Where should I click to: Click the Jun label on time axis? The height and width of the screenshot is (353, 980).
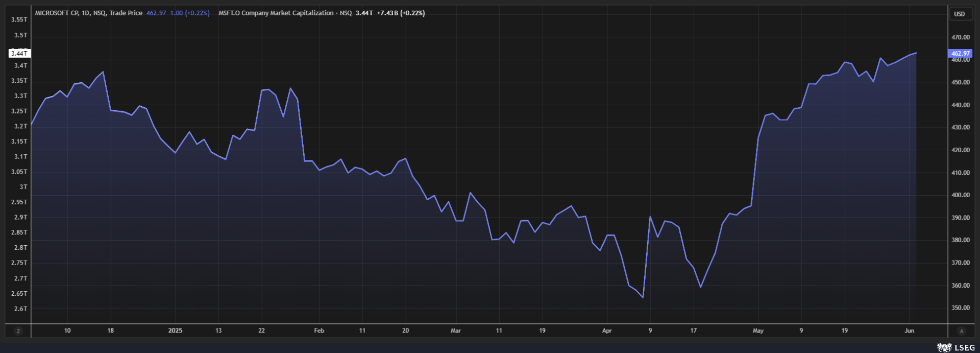(909, 331)
